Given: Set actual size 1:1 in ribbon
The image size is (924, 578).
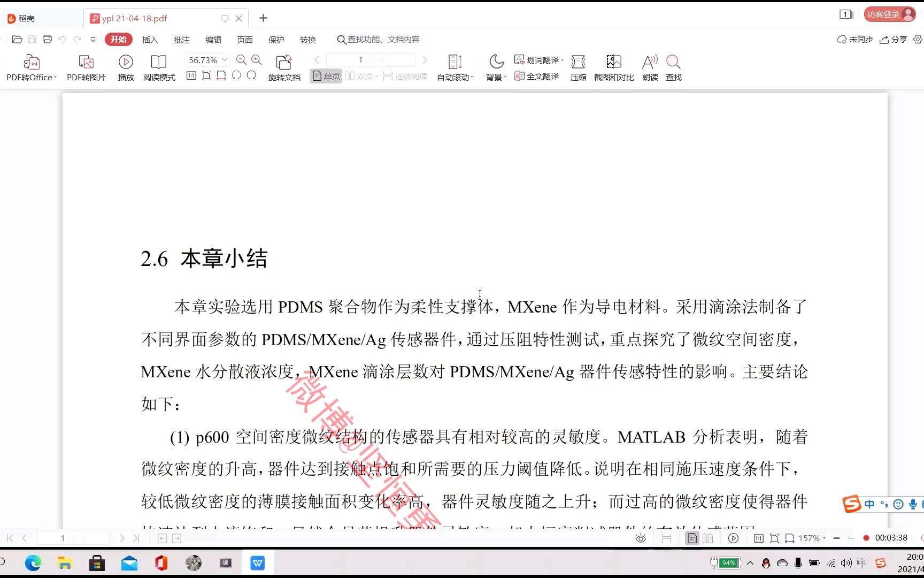Looking at the screenshot, I should (x=191, y=75).
